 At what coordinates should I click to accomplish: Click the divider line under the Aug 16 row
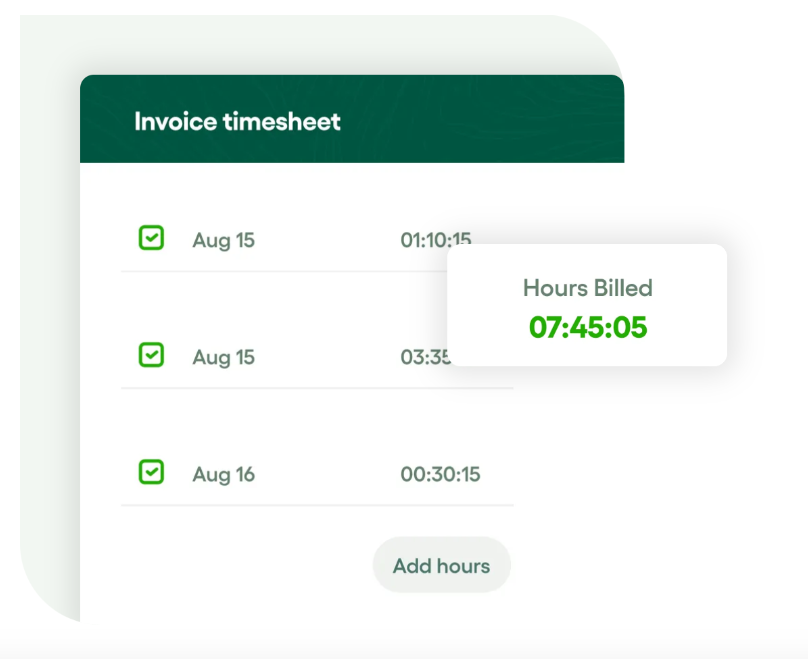[317, 505]
